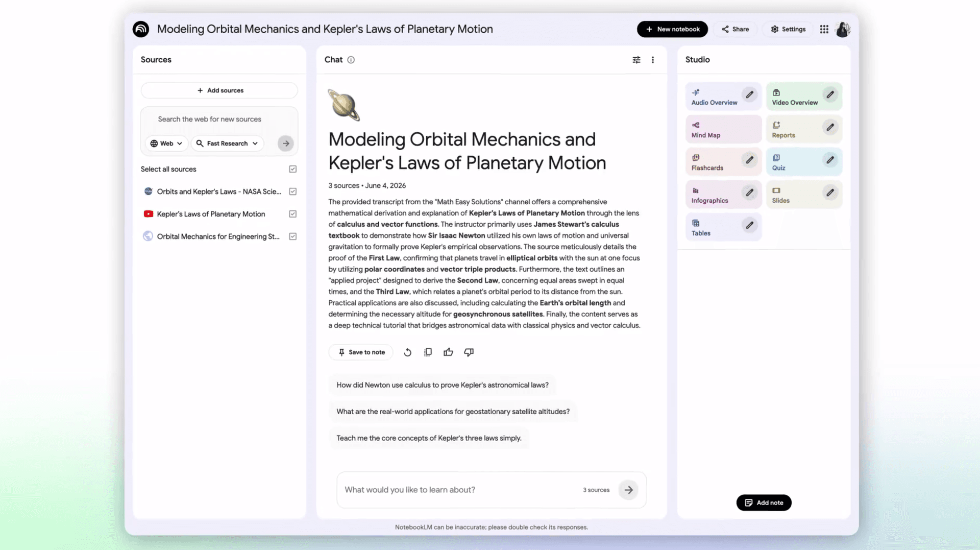Open the Google apps grid
Viewport: 980px width, 550px height.
[x=824, y=29]
